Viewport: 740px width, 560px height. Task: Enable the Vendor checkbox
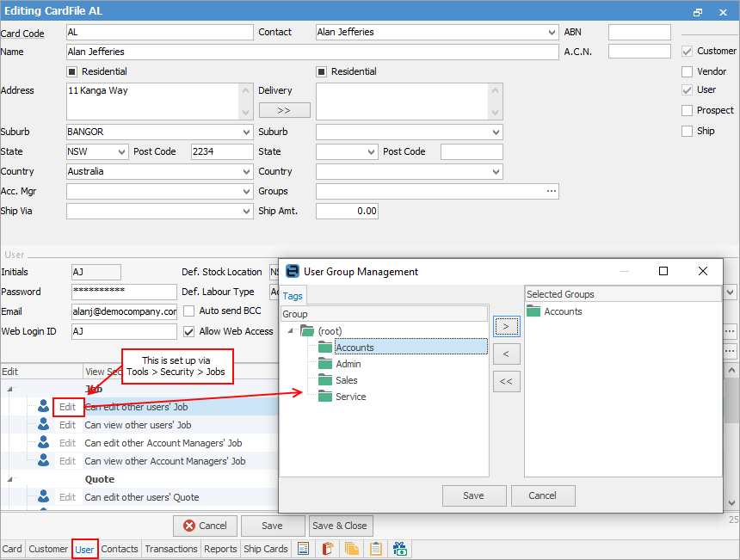(688, 71)
